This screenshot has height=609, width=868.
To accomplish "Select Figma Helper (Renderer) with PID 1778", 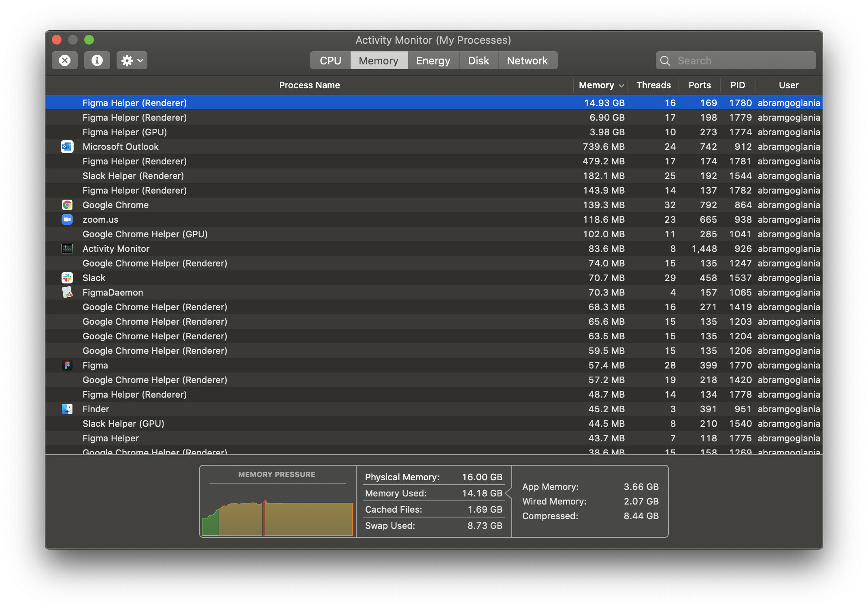I will [434, 394].
